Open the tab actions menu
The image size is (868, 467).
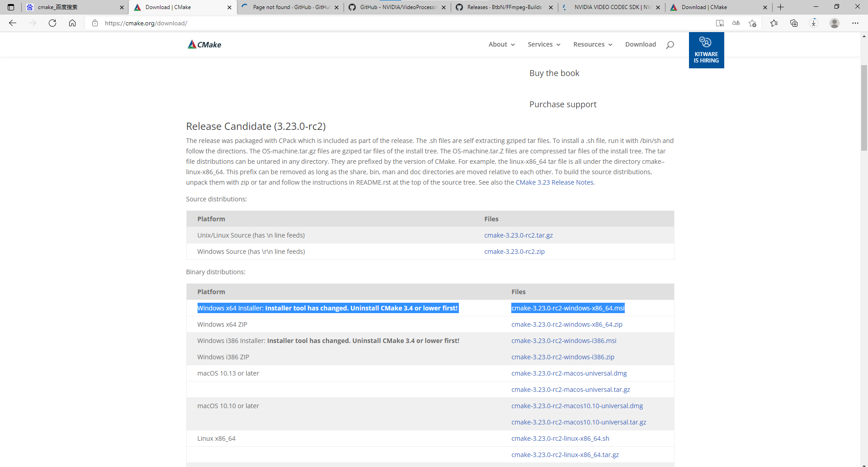tap(11, 7)
